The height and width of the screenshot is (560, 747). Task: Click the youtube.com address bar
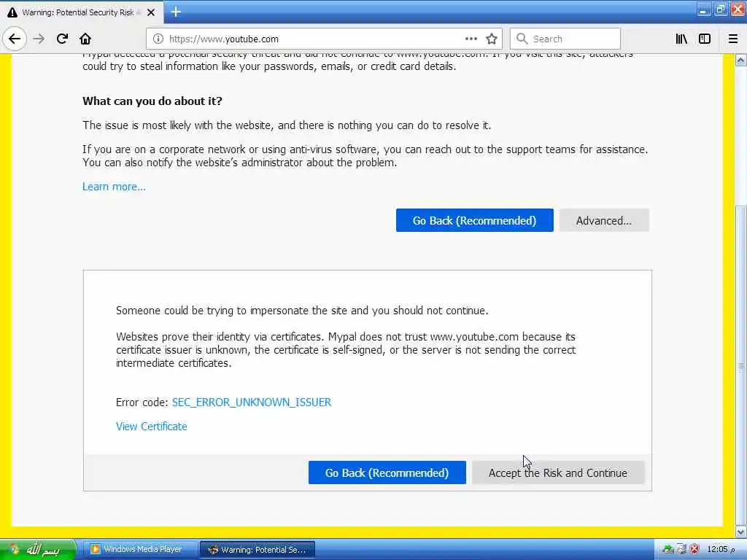(x=325, y=39)
